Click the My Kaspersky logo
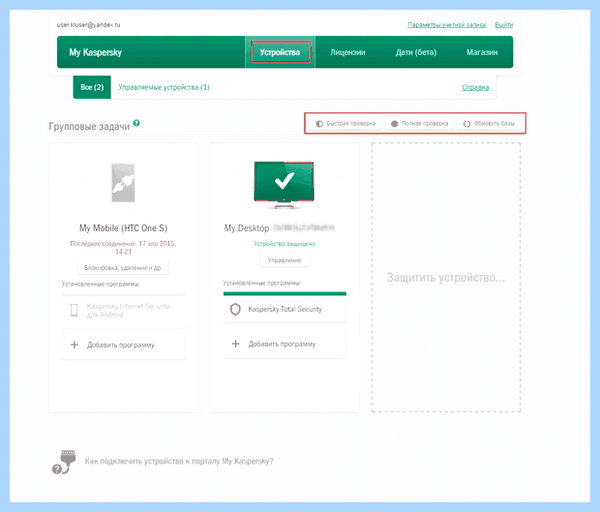The image size is (600, 512). click(x=95, y=52)
